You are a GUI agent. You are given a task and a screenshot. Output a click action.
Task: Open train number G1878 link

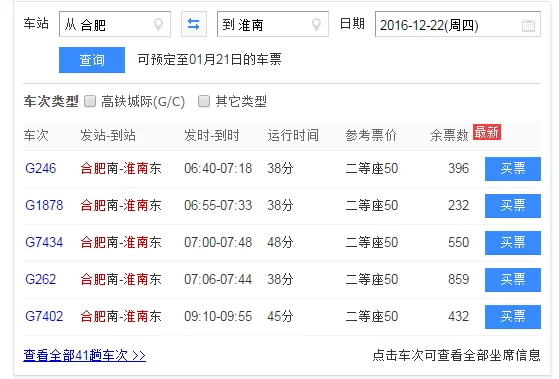(44, 205)
